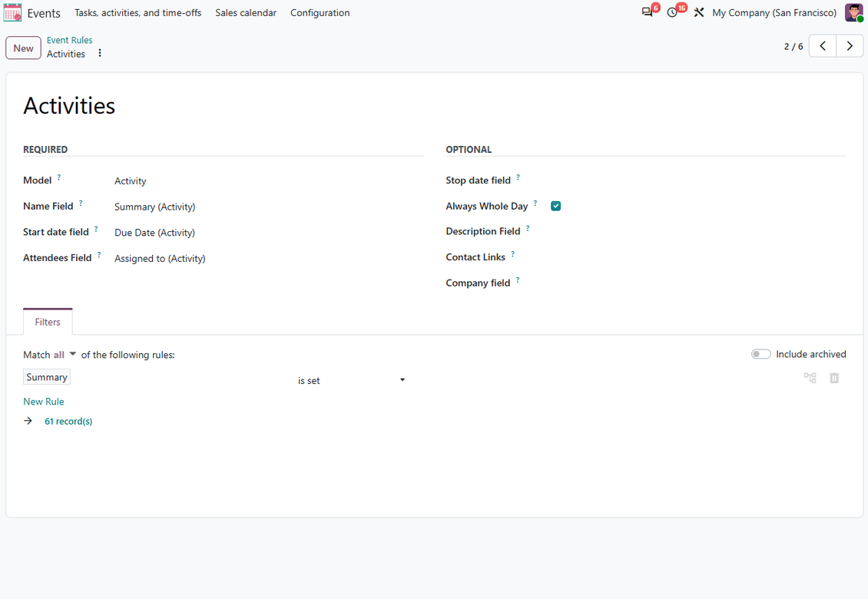Open the activities clock icon
Screen dimensions: 868x599
pos(672,12)
